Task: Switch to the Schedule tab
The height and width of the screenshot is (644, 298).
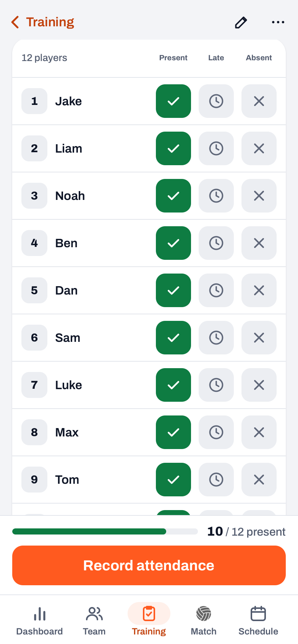Action: [x=258, y=620]
